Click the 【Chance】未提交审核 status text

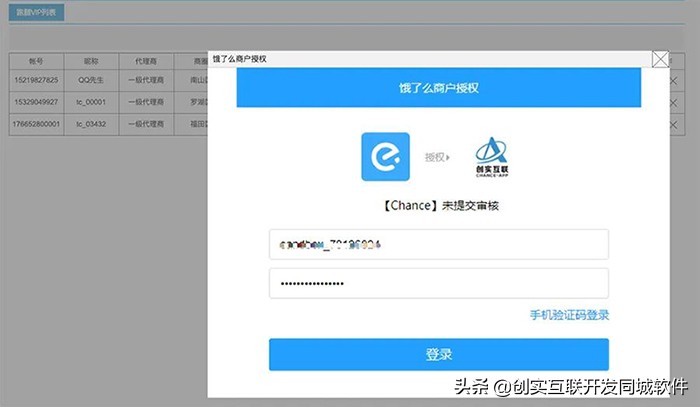coord(440,205)
